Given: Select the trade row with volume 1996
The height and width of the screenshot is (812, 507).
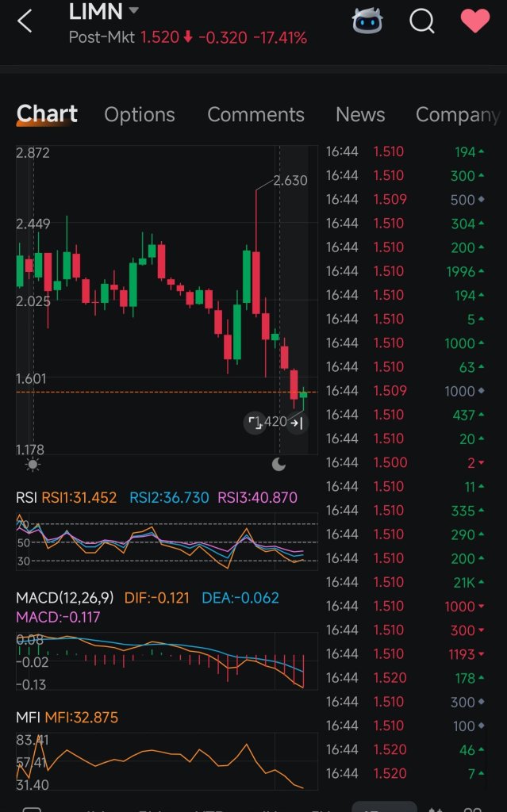Looking at the screenshot, I should [405, 271].
